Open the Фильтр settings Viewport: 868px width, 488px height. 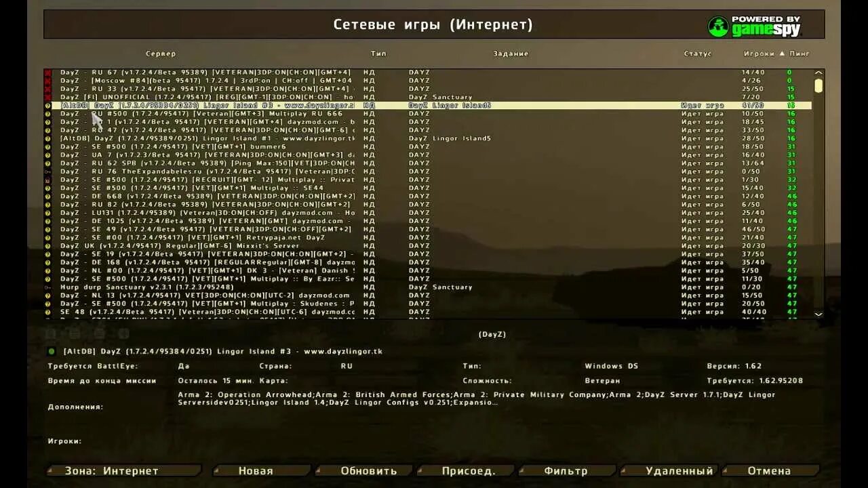pos(567,470)
